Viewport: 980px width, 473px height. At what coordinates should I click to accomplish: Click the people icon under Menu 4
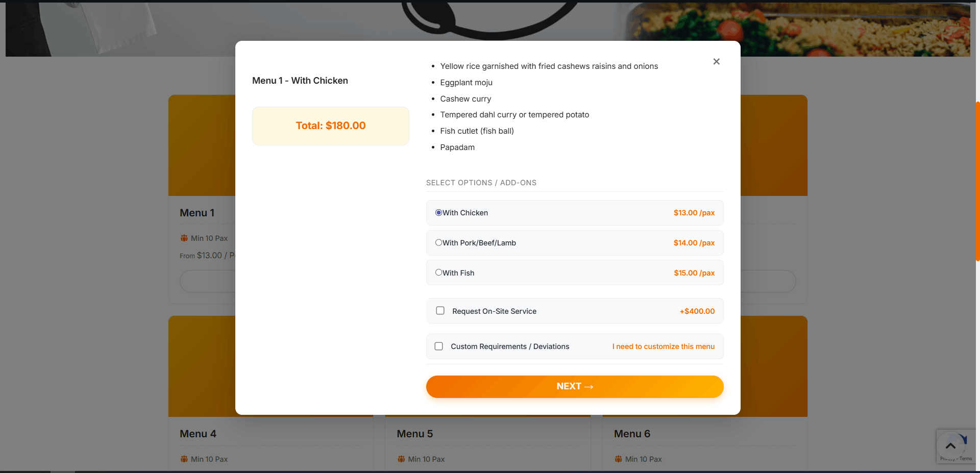coord(184,459)
